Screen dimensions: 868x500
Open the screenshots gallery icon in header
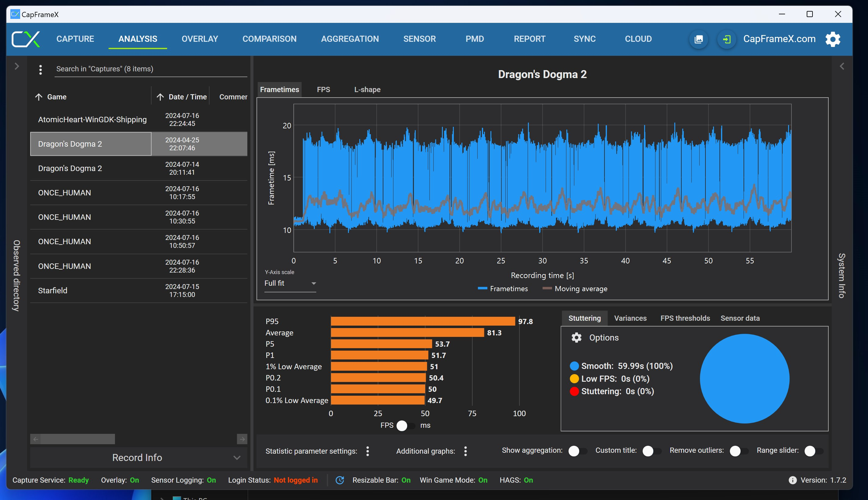tap(698, 39)
